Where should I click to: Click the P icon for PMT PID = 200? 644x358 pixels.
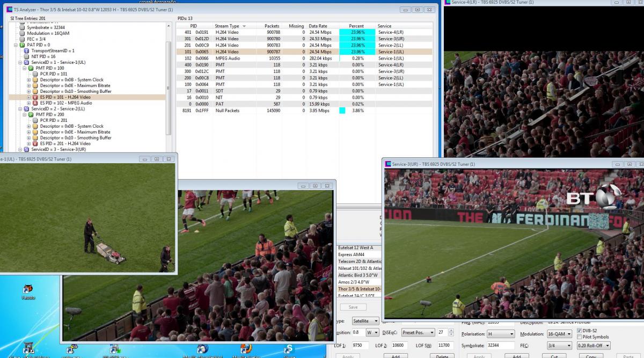(31, 115)
